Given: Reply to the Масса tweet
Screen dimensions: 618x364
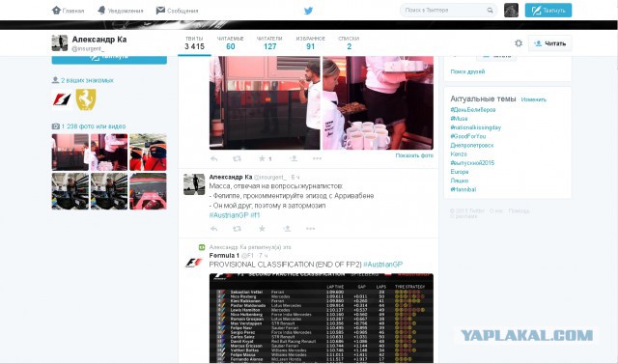Looking at the screenshot, I should click(x=214, y=229).
